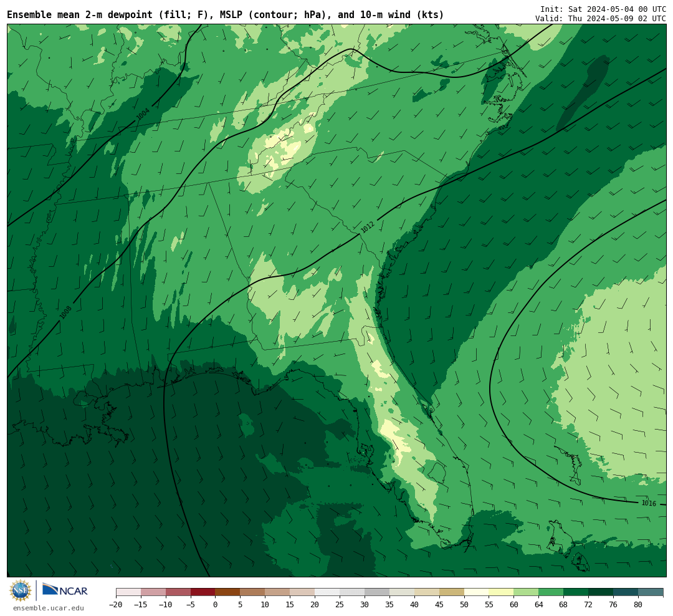Pick the darkest green 72 to 76 swatch

(601, 592)
